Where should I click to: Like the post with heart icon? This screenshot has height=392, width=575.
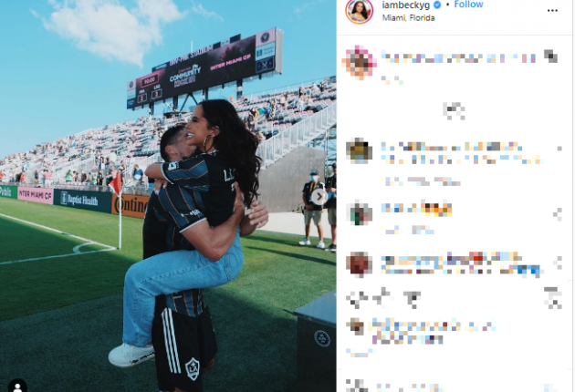click(x=357, y=298)
